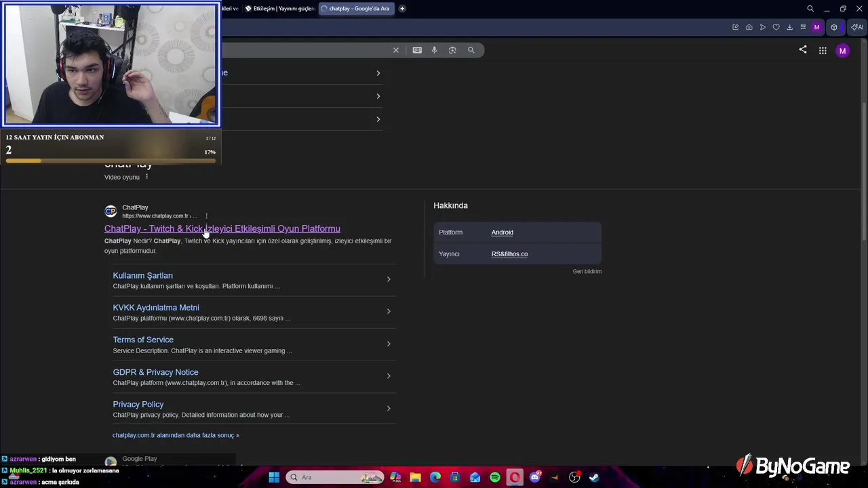This screenshot has height=488, width=868.
Task: Click the ChatPlay site favicon in the result
Action: [111, 211]
